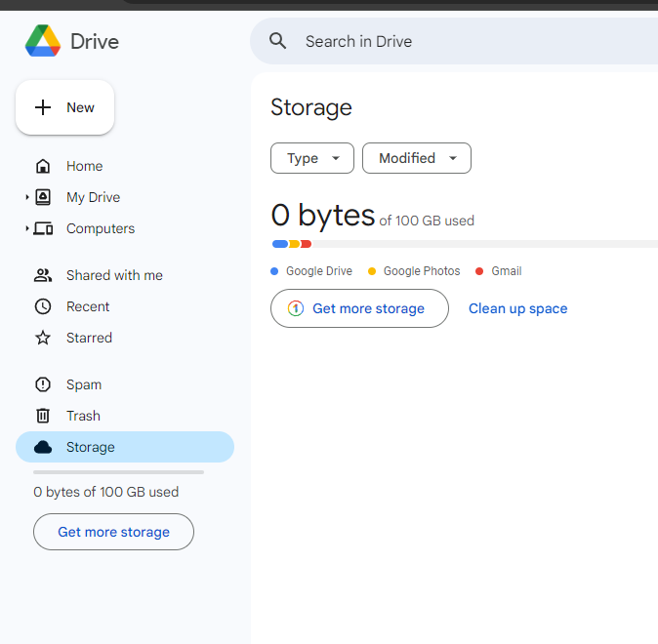
Task: Click the magnifying glass search icon
Action: click(278, 41)
